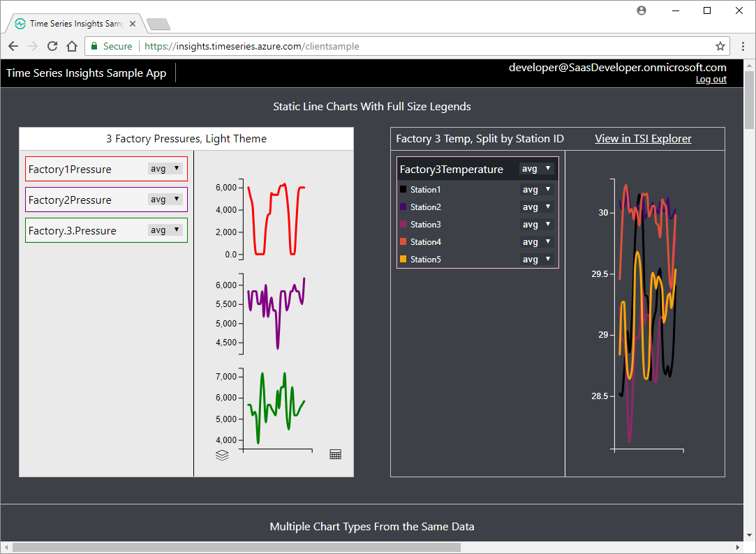Open the grid table icon under chart

(335, 454)
